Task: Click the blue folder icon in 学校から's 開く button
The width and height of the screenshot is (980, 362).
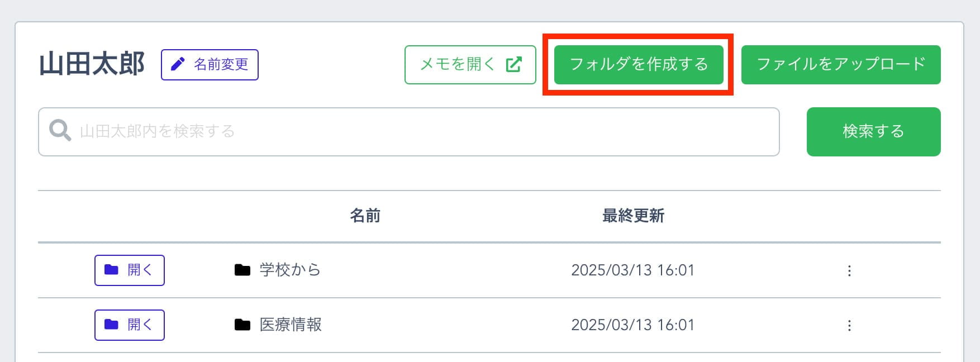Action: pyautogui.click(x=111, y=270)
